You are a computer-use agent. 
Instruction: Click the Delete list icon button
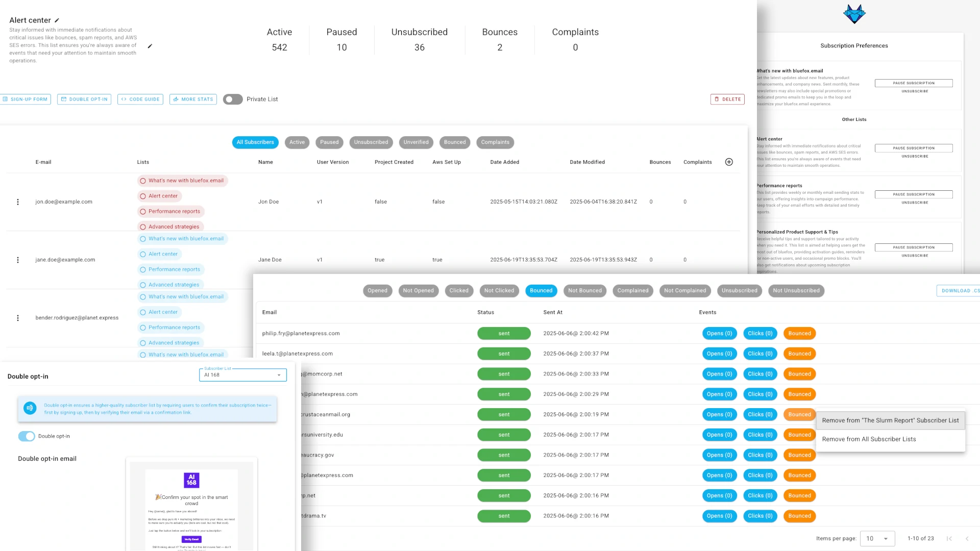click(727, 99)
